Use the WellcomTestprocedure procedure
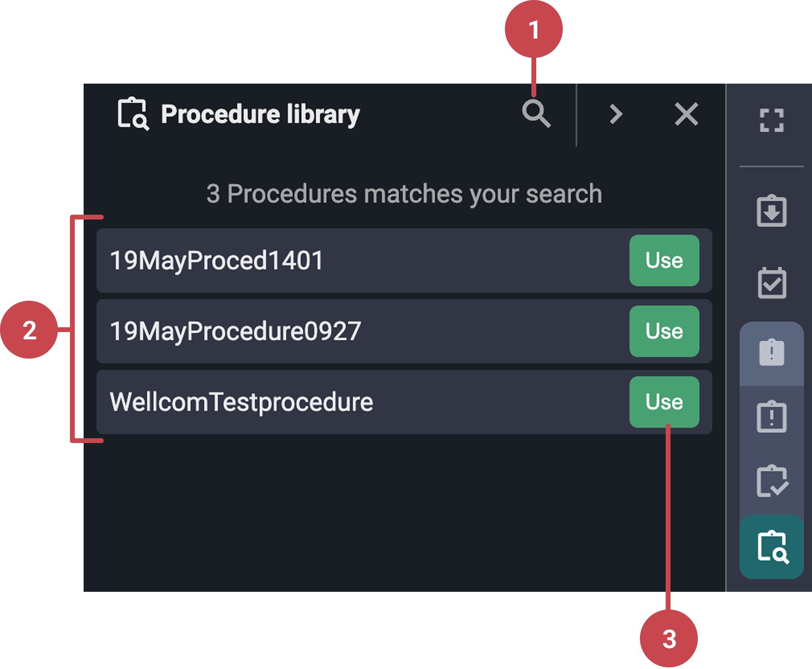812x669 pixels. [x=664, y=401]
